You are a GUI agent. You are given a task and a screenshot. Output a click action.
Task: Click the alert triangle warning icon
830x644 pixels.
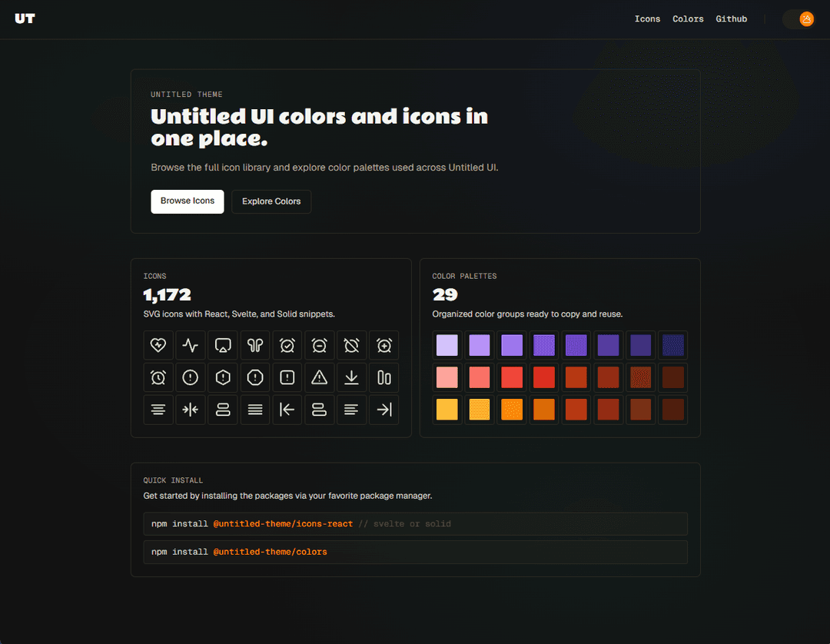coord(320,378)
